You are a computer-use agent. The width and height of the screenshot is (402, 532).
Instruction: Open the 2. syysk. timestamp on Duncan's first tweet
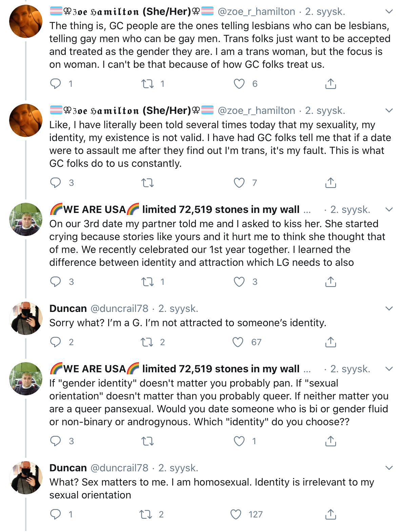click(x=178, y=309)
